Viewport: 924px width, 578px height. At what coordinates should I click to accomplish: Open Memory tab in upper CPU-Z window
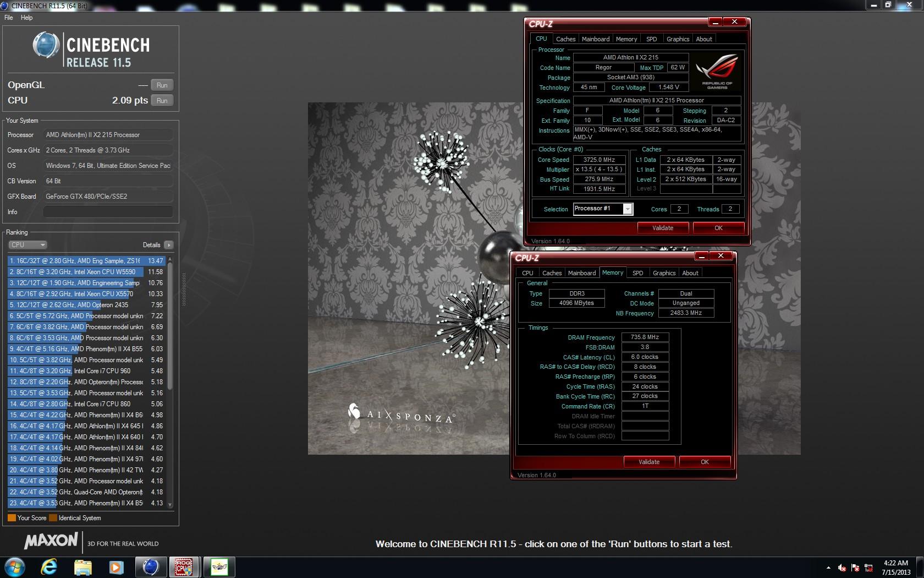626,39
